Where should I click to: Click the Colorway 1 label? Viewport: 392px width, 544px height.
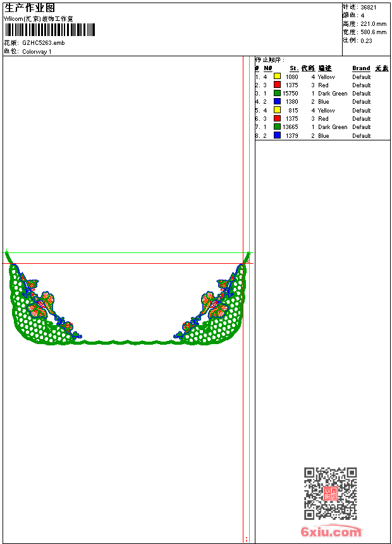(37, 51)
